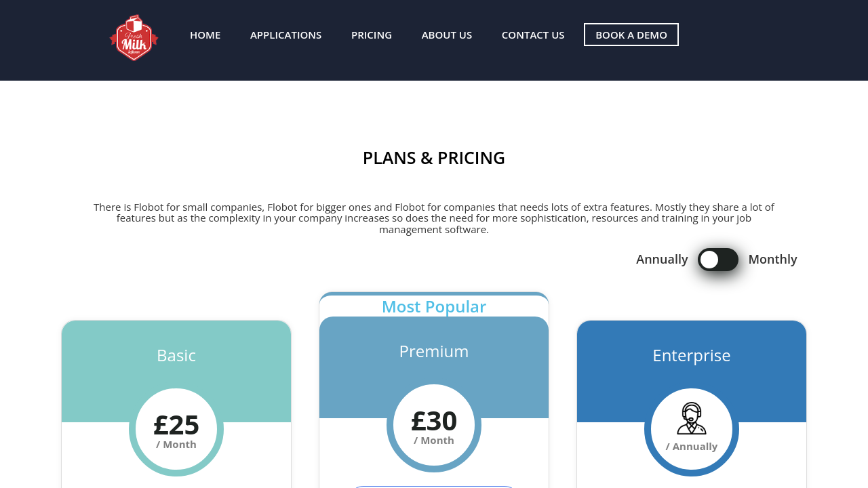
Task: Navigate to Contact Us
Action: (x=532, y=35)
